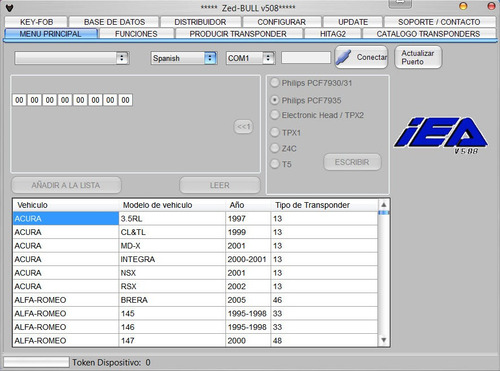Click the <<1 button
This screenshot has height=371, width=500.
click(x=243, y=127)
